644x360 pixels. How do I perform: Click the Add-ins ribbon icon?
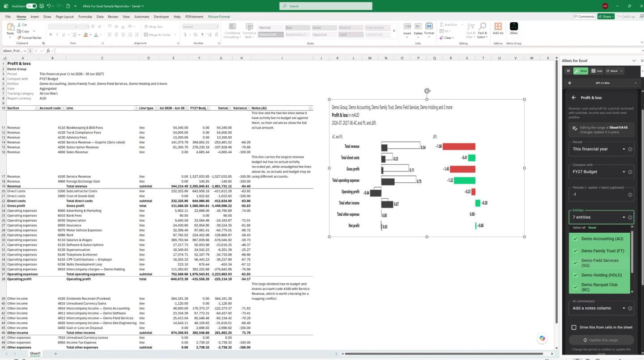coord(498,27)
